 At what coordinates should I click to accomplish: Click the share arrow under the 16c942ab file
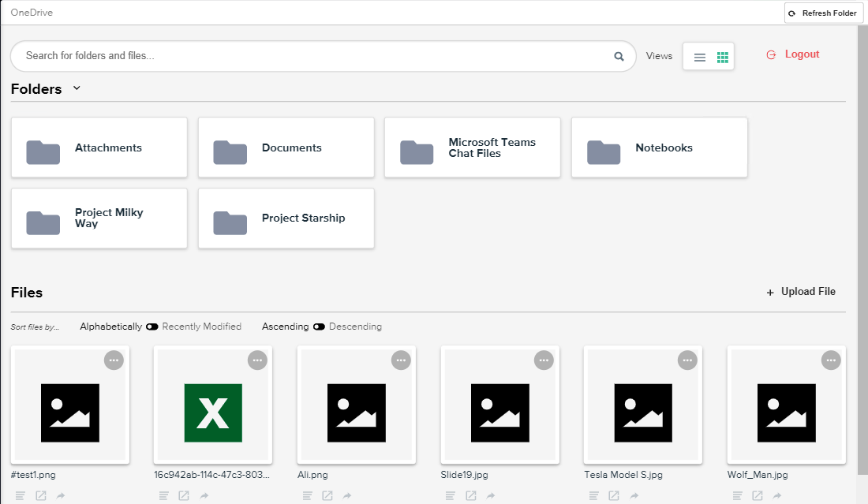204,495
